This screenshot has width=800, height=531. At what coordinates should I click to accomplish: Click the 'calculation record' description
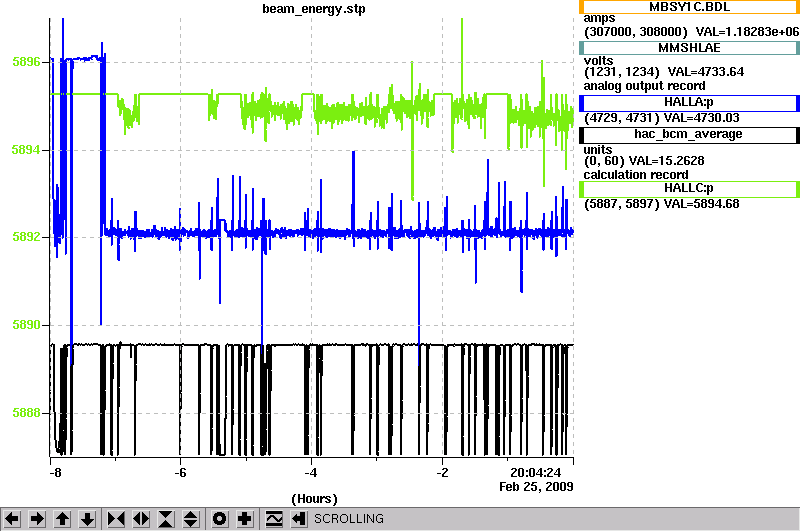point(636,175)
